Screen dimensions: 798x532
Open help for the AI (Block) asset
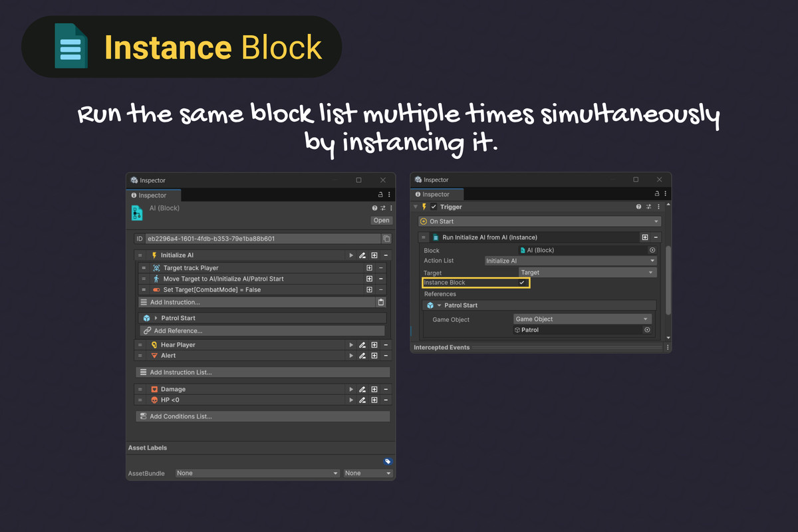(x=375, y=208)
